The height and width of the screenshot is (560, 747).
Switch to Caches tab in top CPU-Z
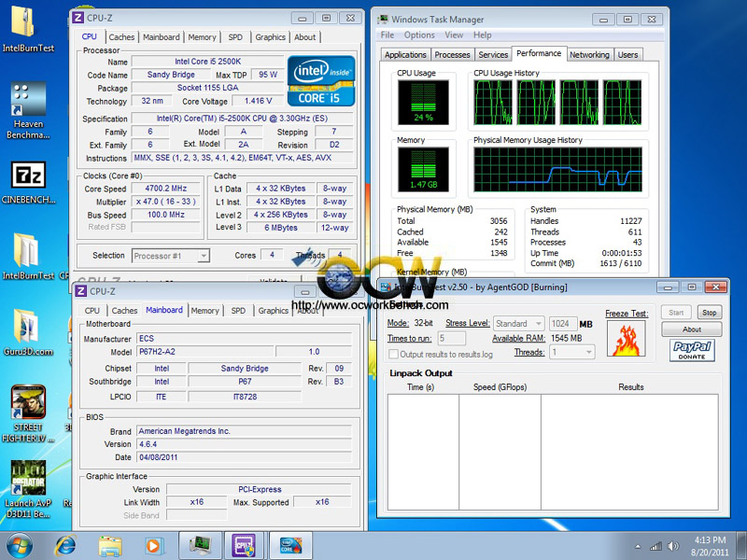(x=121, y=37)
